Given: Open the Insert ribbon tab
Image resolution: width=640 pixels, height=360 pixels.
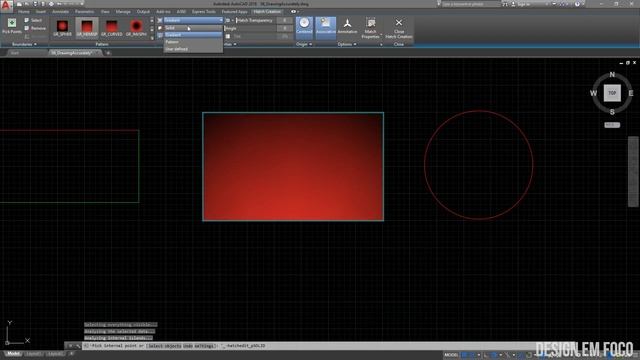Looking at the screenshot, I should [41, 12].
